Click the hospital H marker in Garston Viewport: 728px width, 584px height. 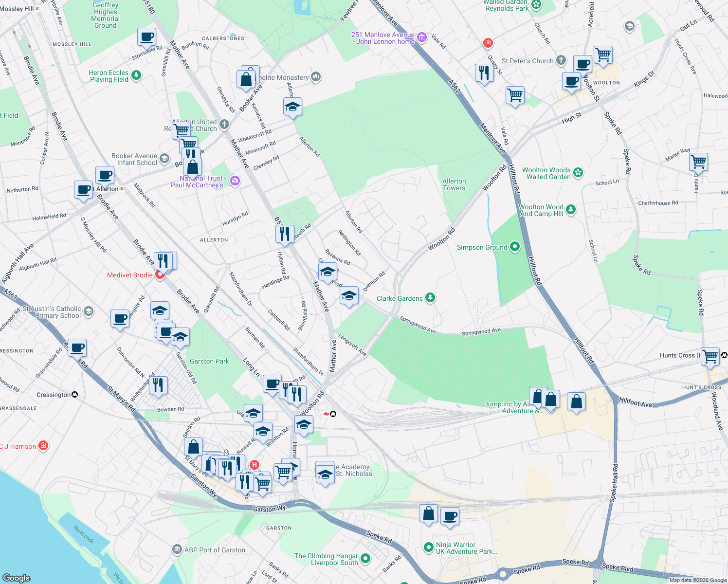click(254, 465)
